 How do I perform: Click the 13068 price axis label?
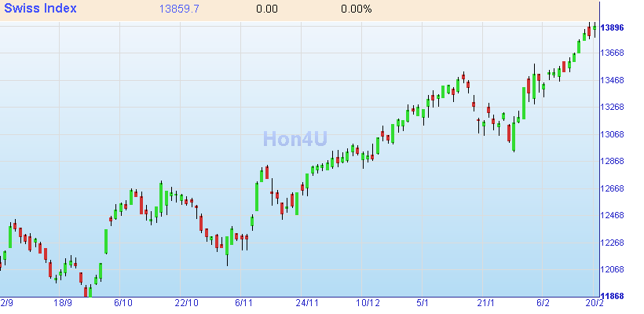point(612,134)
